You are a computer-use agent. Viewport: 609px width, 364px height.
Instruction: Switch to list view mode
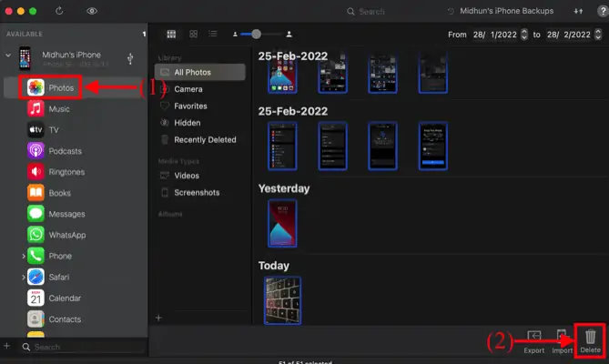(x=213, y=34)
